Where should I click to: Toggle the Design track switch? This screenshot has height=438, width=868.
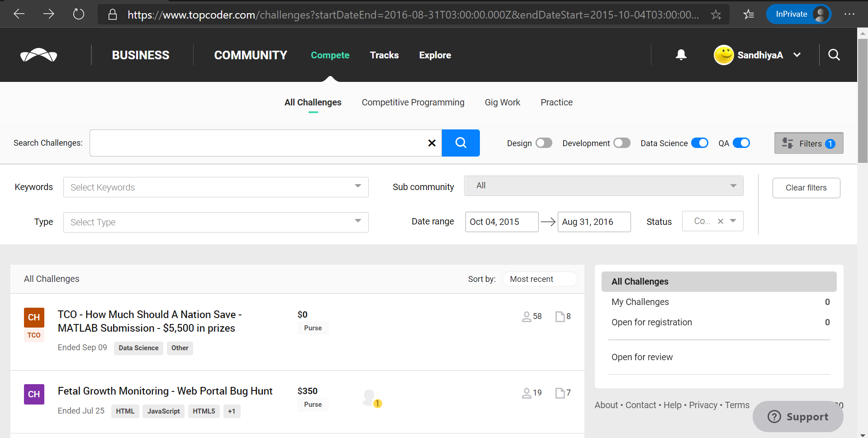(x=544, y=143)
